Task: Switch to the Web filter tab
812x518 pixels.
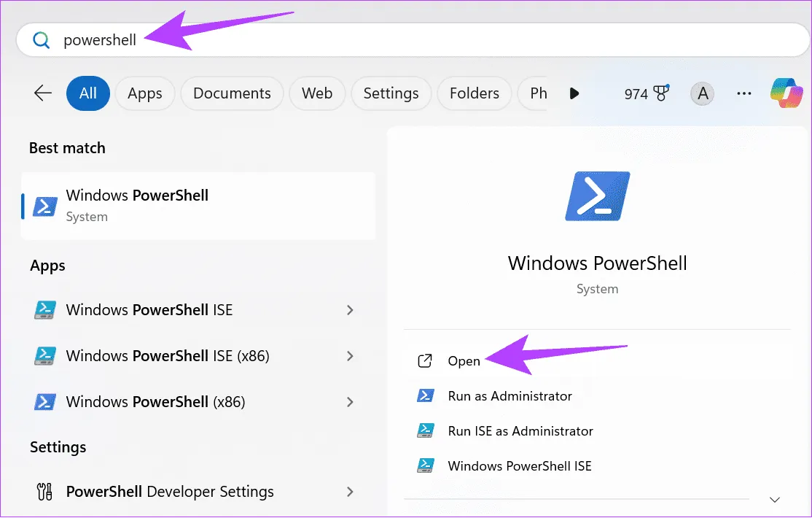Action: pos(317,93)
